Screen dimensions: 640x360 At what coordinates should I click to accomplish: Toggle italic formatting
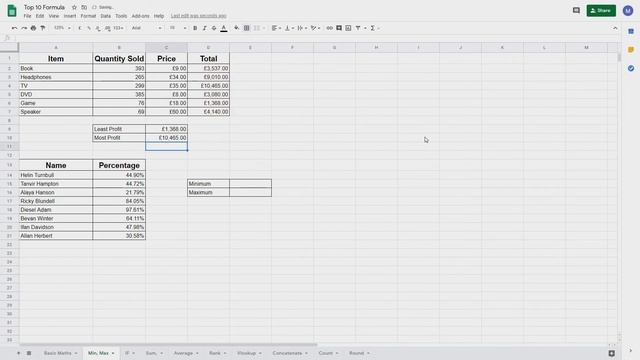coord(204,28)
